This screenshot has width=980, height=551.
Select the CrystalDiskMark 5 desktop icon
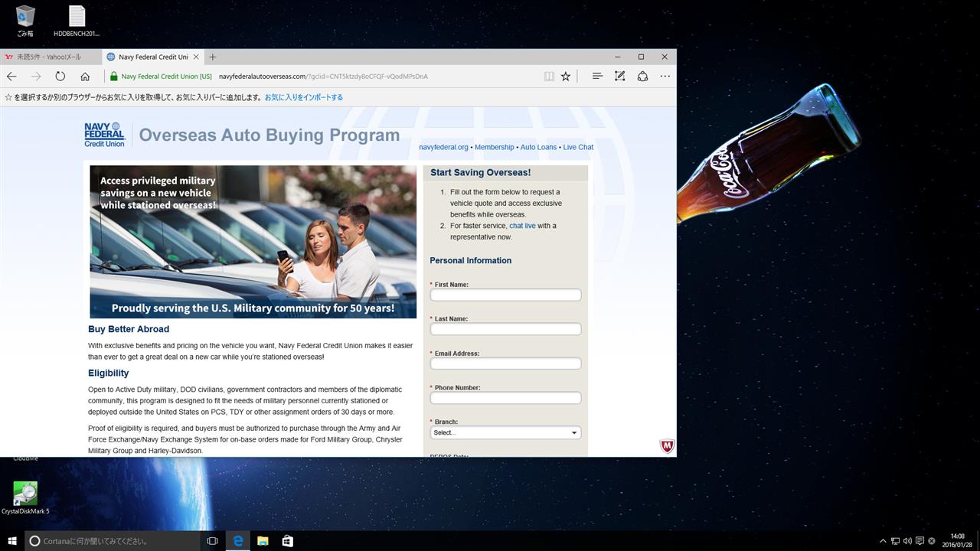pos(25,497)
